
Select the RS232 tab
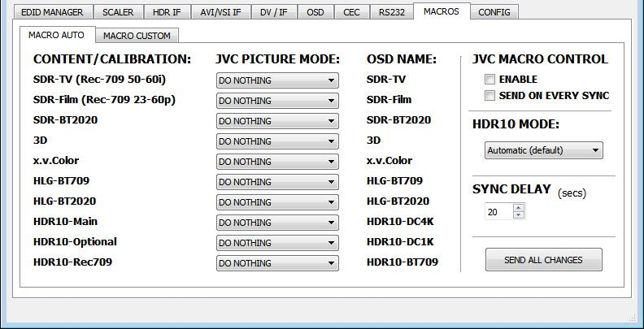(391, 12)
